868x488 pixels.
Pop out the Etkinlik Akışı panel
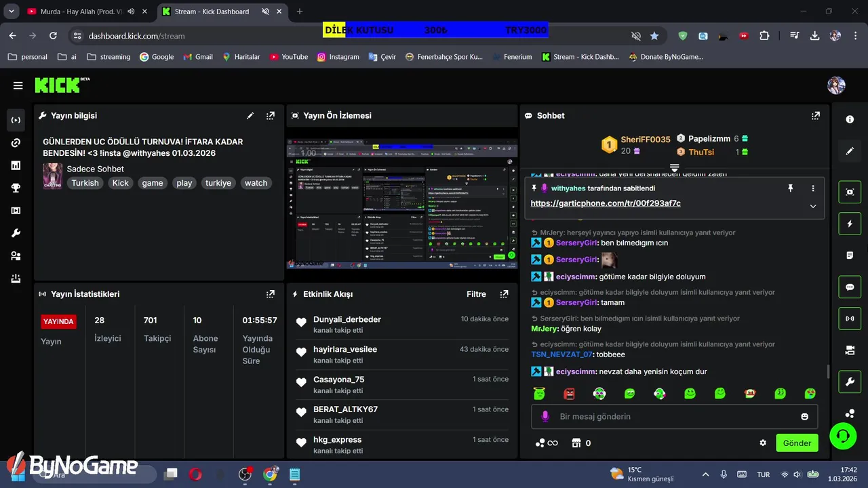504,294
